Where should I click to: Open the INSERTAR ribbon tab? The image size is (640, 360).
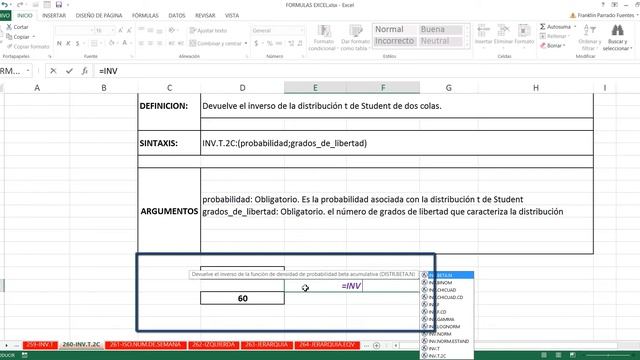point(54,16)
